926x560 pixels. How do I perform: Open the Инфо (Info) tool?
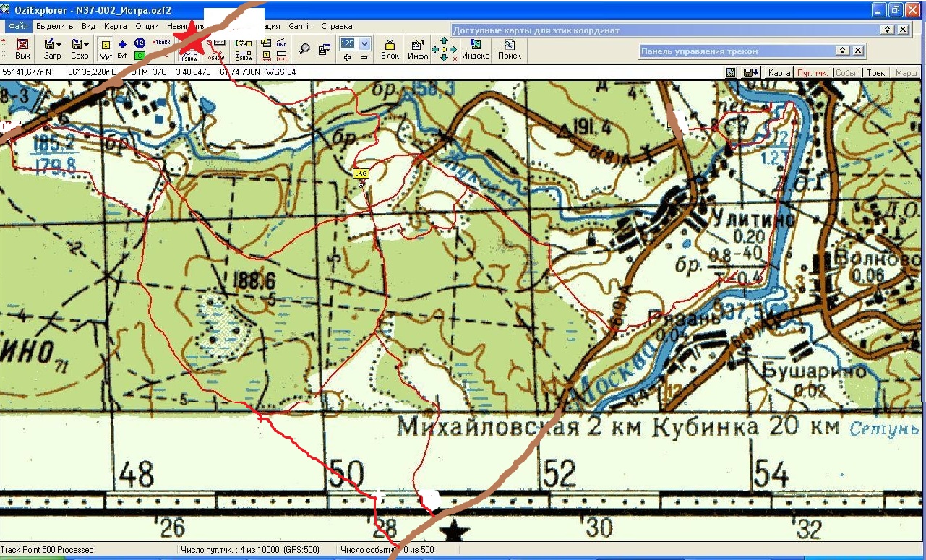pos(418,48)
